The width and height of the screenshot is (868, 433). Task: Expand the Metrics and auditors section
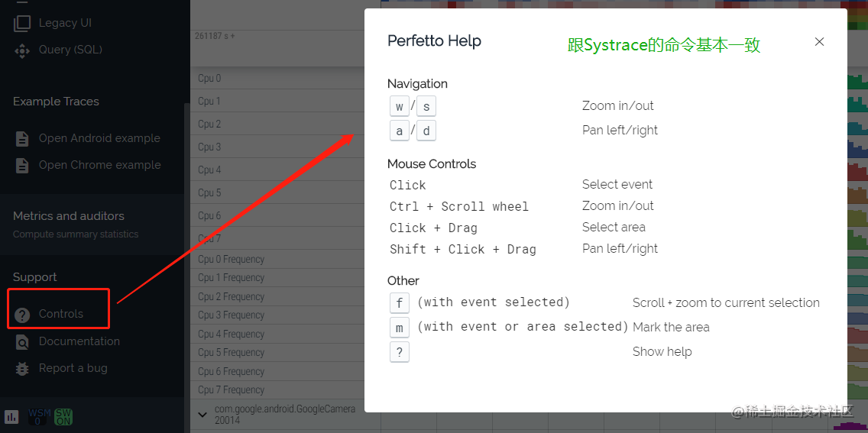click(x=69, y=216)
